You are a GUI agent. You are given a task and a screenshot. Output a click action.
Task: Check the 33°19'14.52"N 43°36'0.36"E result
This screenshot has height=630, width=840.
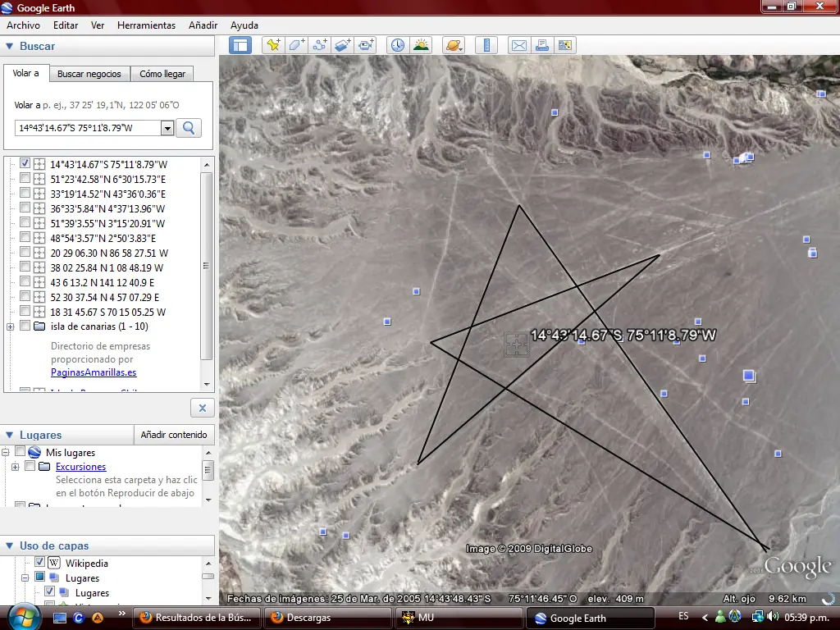25,193
